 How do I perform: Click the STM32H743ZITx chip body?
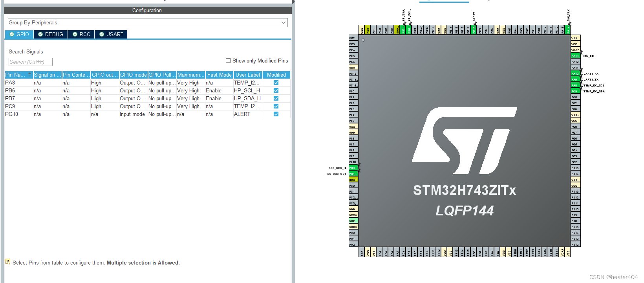(465, 141)
